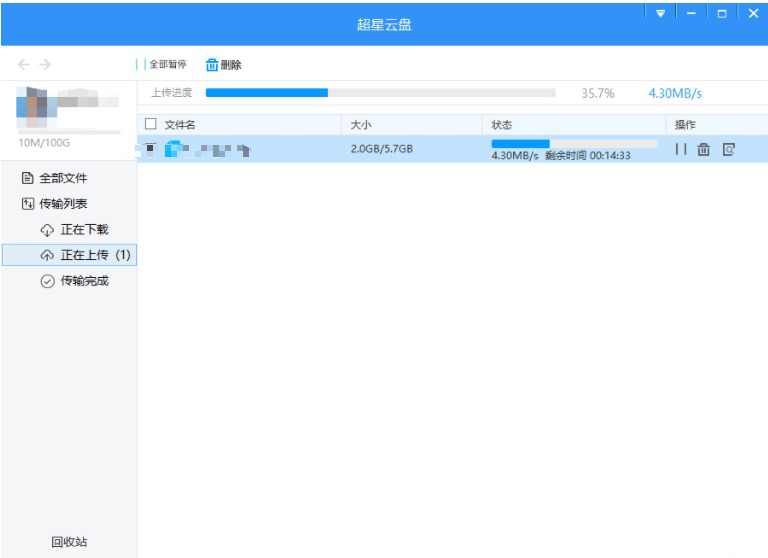Click the 2.0GB/5.7GB size cell
768x558 pixels.
coord(382,148)
